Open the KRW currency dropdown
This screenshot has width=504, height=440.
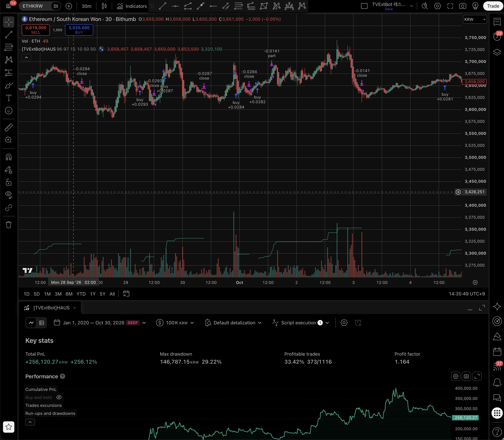click(475, 19)
